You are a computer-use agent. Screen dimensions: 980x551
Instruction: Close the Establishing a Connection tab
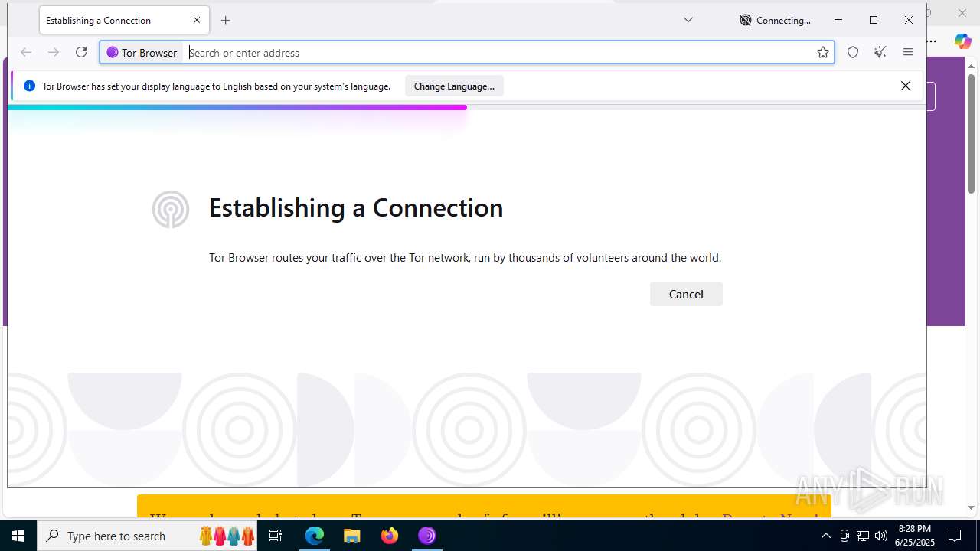point(197,21)
